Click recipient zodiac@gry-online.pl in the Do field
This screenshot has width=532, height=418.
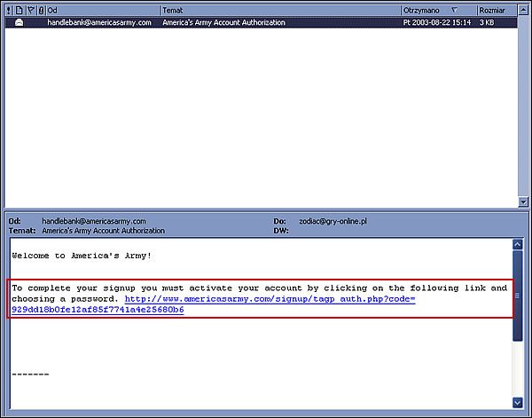331,221
